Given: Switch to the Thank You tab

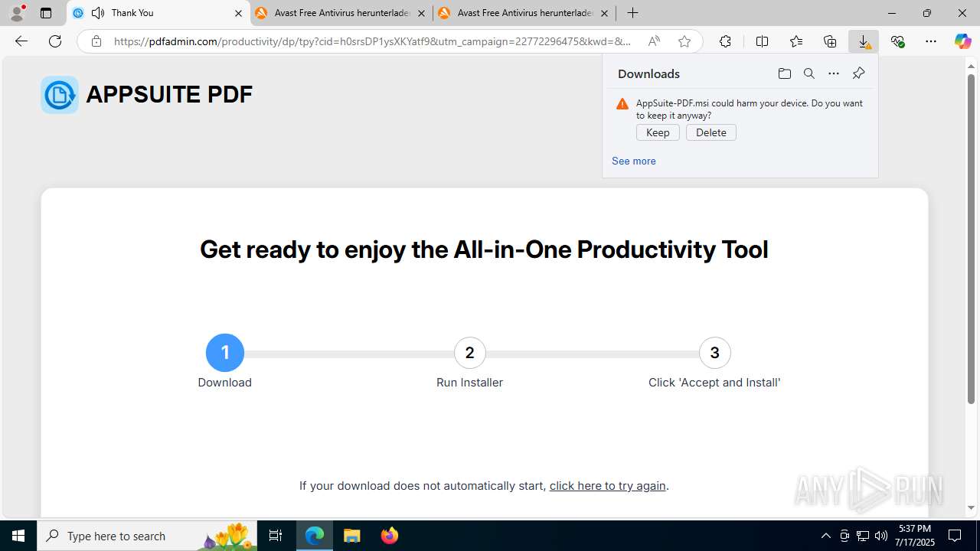Looking at the screenshot, I should (x=158, y=13).
